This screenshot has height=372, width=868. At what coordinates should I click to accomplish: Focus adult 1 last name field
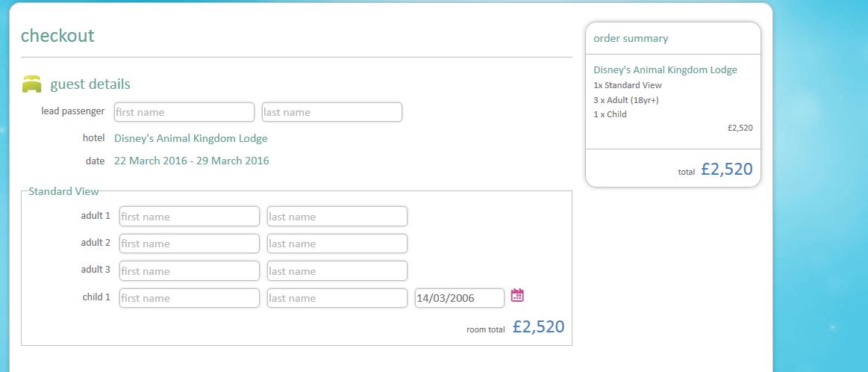(x=337, y=217)
